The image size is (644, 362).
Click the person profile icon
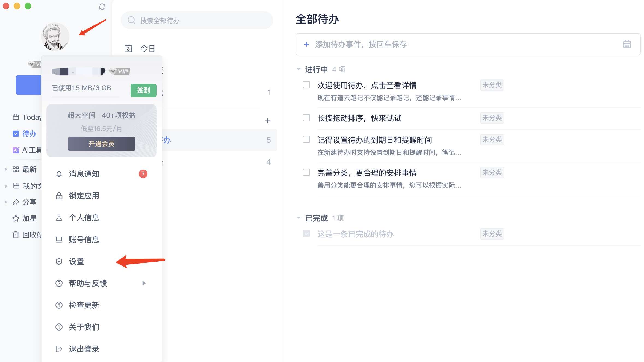(x=59, y=218)
